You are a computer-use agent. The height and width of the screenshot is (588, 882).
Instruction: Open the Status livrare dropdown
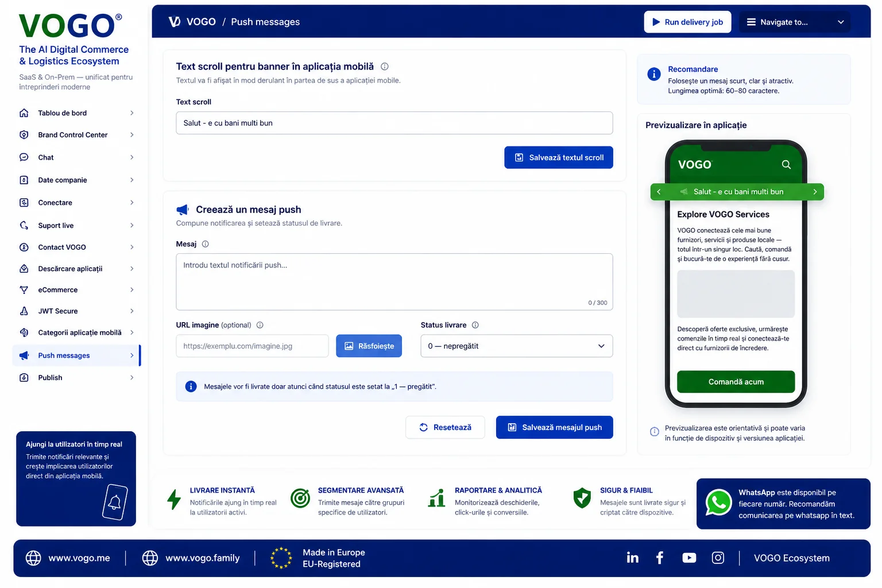coord(516,346)
